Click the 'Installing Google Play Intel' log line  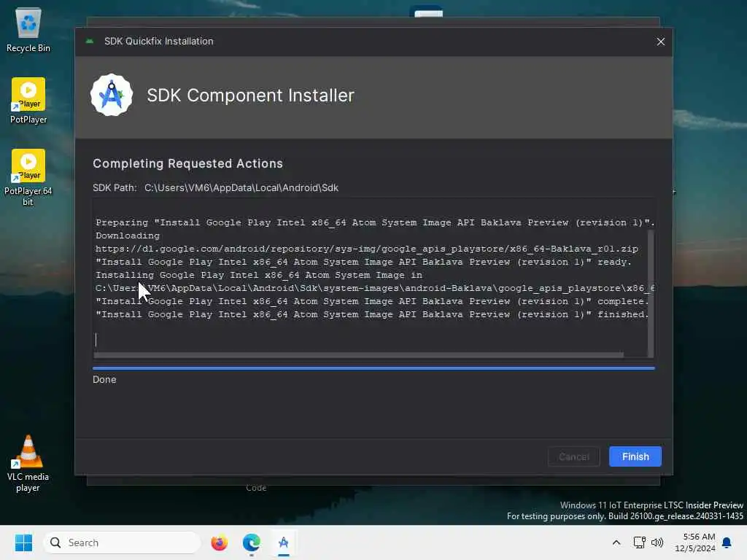tap(259, 275)
